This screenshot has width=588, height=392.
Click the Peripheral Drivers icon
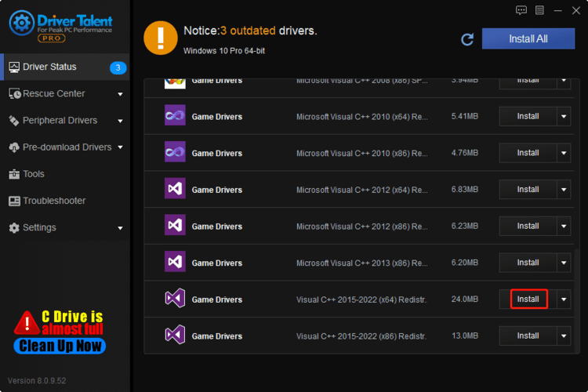tap(14, 121)
